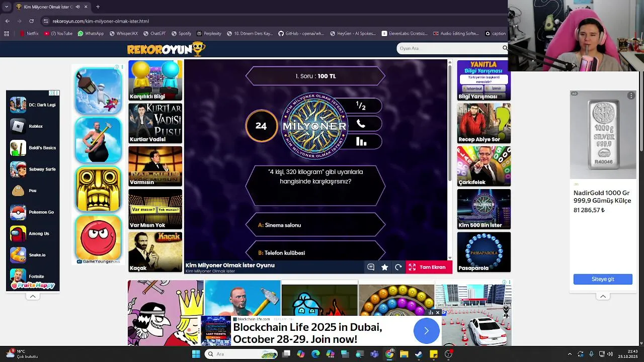Open Pokemon Go in ad list
The width and height of the screenshot is (644, 362).
[33, 212]
